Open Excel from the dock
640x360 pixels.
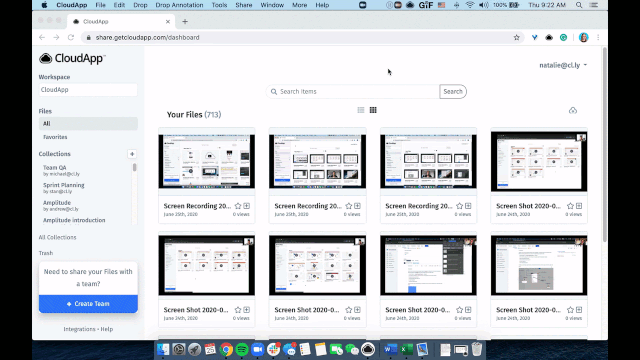[407, 349]
